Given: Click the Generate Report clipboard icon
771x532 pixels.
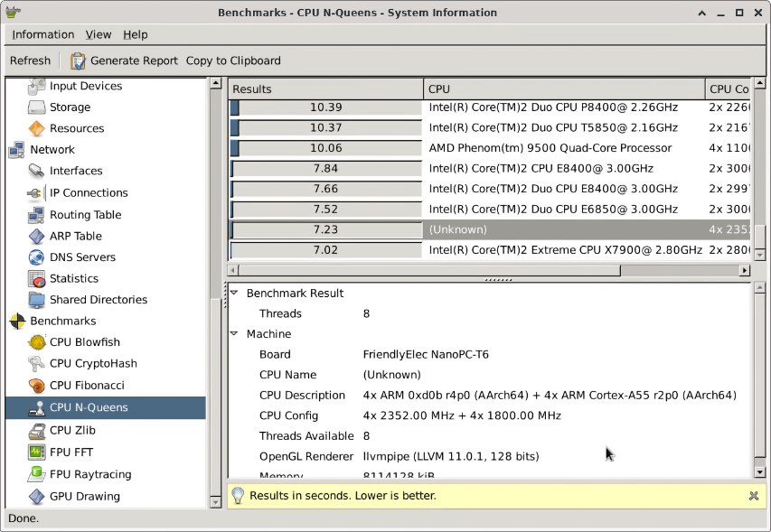Looking at the screenshot, I should coord(78,61).
